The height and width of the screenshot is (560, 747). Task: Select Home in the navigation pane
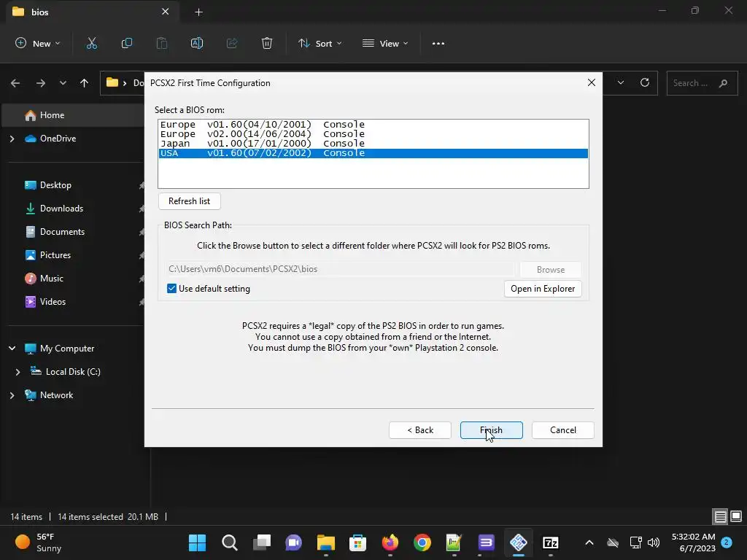pyautogui.click(x=72, y=115)
